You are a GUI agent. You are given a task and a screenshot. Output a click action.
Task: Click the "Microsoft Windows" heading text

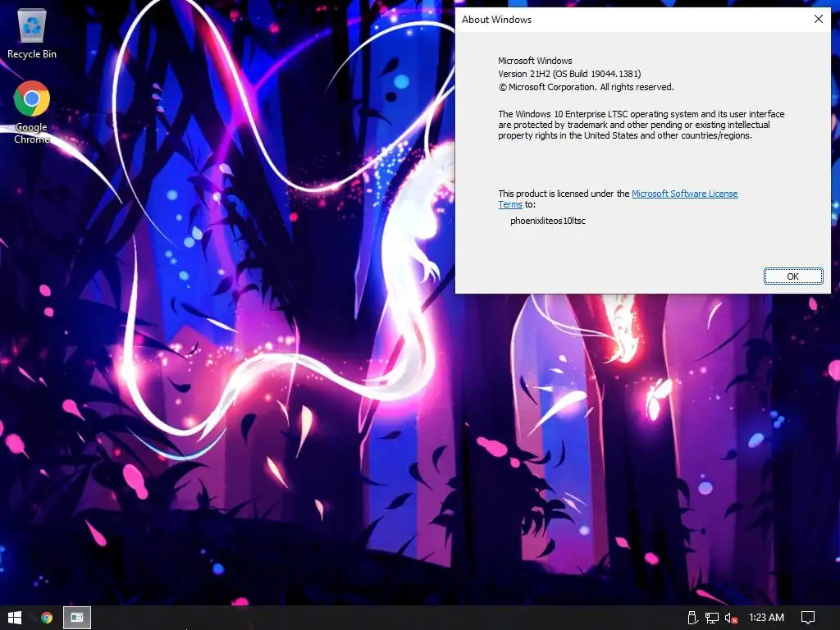coord(535,61)
